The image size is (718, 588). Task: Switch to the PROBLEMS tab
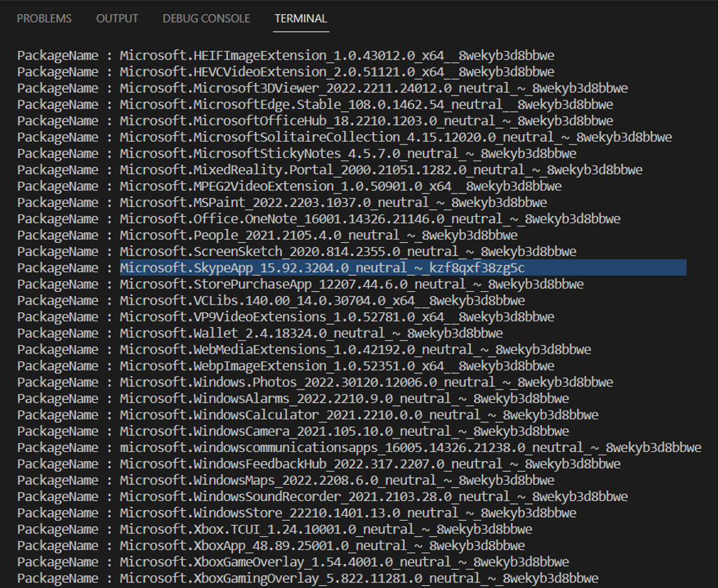(44, 18)
